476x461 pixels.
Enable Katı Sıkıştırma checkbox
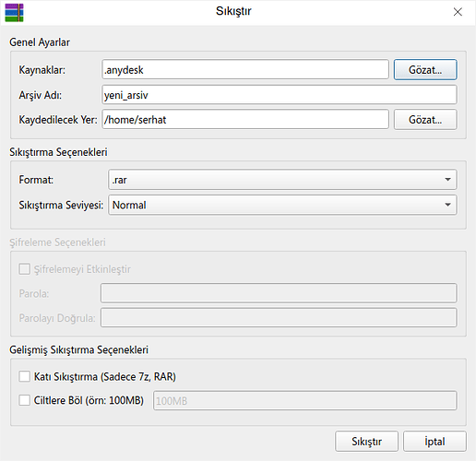pyautogui.click(x=25, y=376)
